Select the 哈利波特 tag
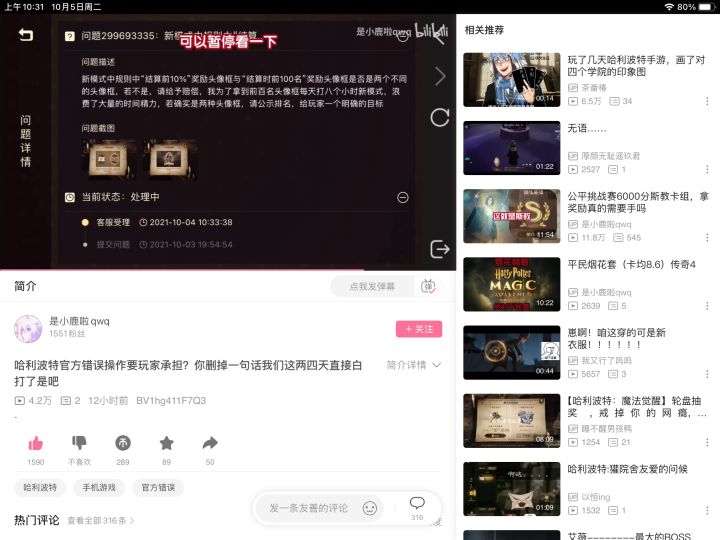 40,487
